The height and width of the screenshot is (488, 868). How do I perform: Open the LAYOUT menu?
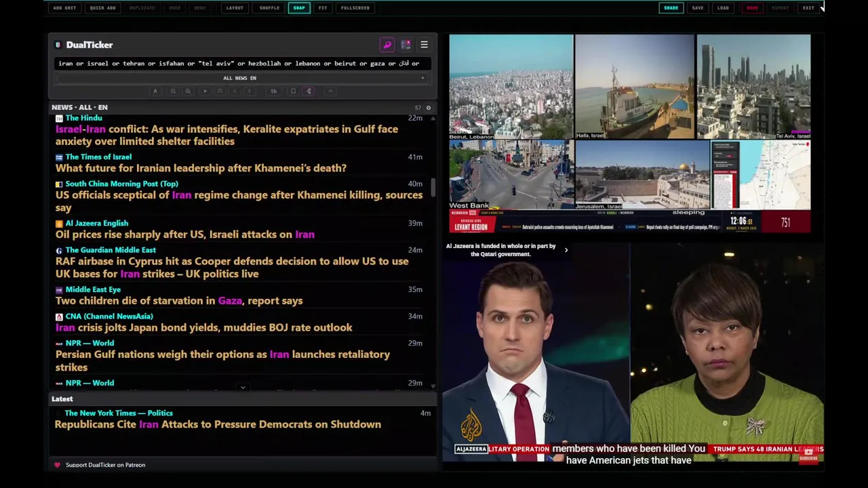coord(235,8)
